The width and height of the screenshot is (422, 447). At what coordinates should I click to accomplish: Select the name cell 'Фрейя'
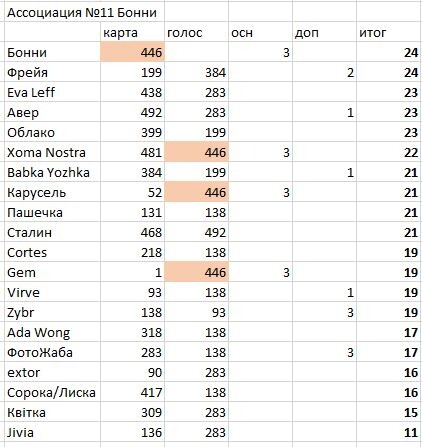coord(52,72)
